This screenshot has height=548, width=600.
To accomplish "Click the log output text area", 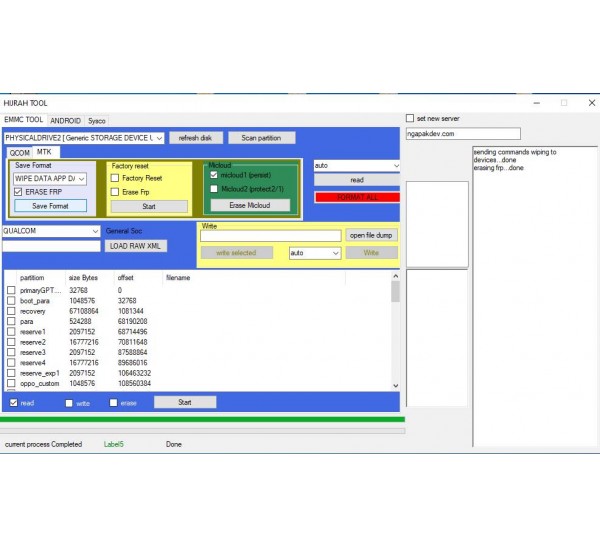I will (x=535, y=296).
